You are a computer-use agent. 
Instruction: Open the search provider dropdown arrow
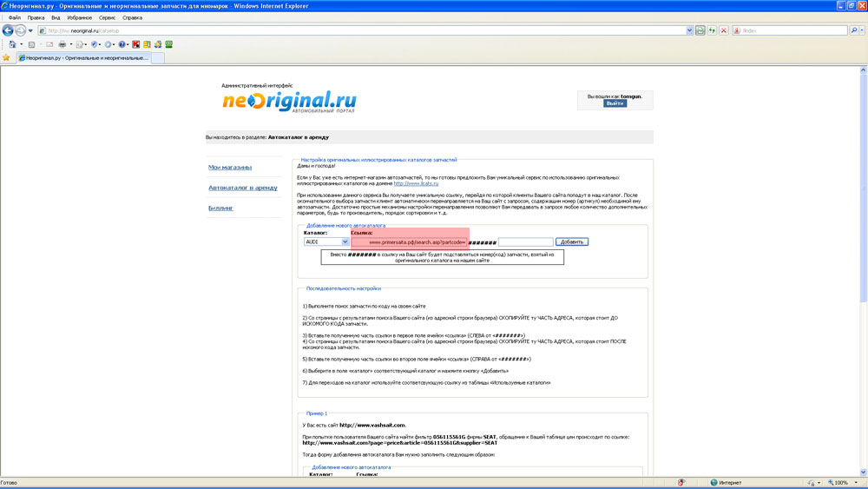(863, 31)
